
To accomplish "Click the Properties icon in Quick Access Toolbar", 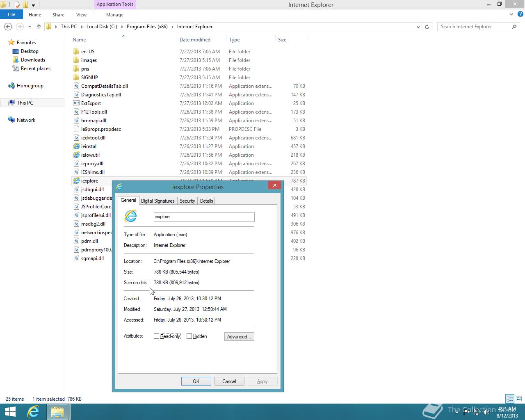I will [x=17, y=5].
